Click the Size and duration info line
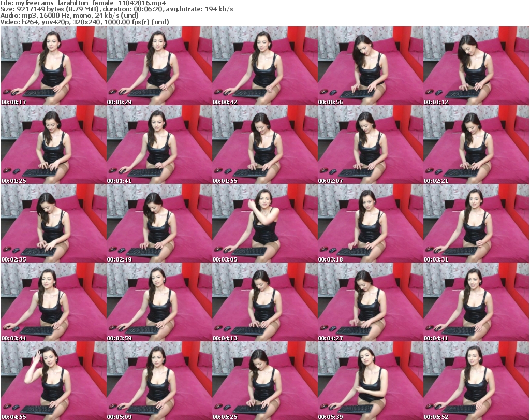The width and height of the screenshot is (530, 420). coord(116,9)
